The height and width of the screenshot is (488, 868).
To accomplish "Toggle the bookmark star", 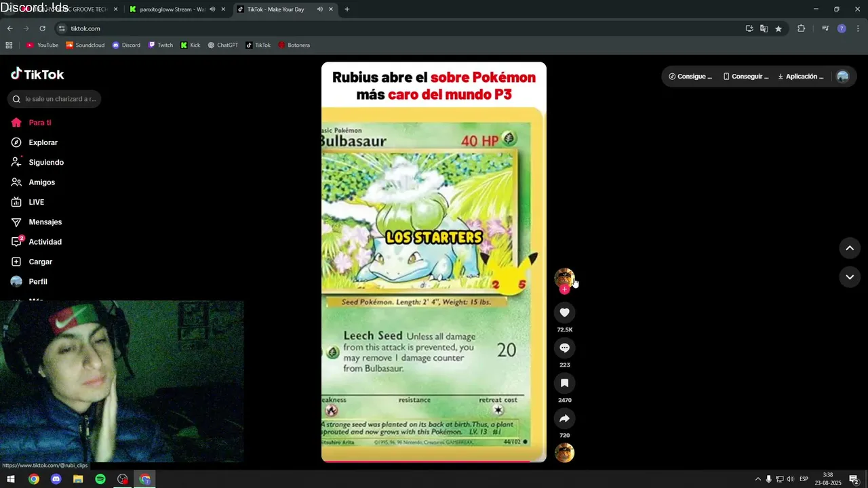I will (x=778, y=28).
